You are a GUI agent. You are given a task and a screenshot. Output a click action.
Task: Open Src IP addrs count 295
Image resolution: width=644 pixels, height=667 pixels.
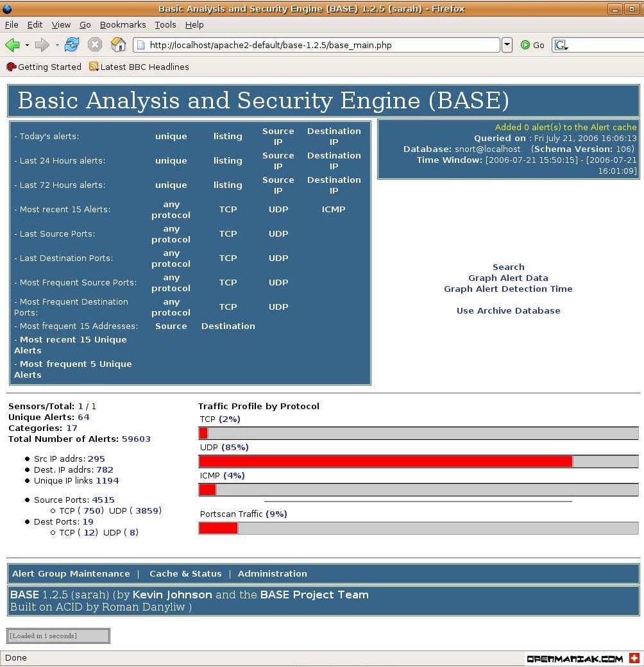(97, 459)
